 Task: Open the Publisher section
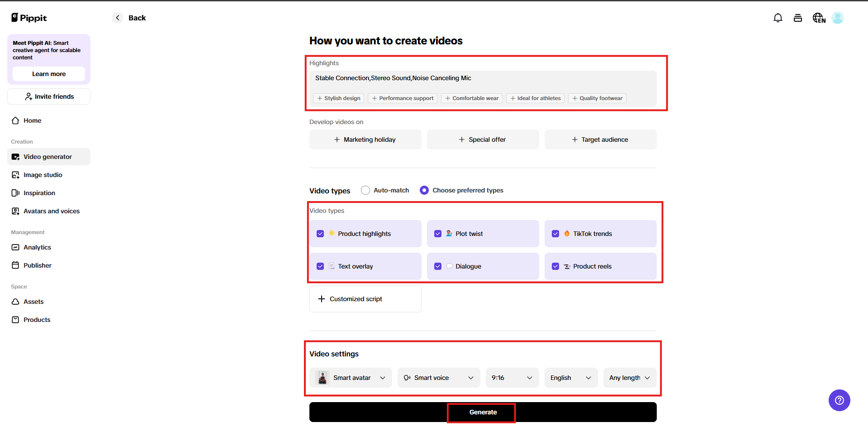[x=37, y=265]
